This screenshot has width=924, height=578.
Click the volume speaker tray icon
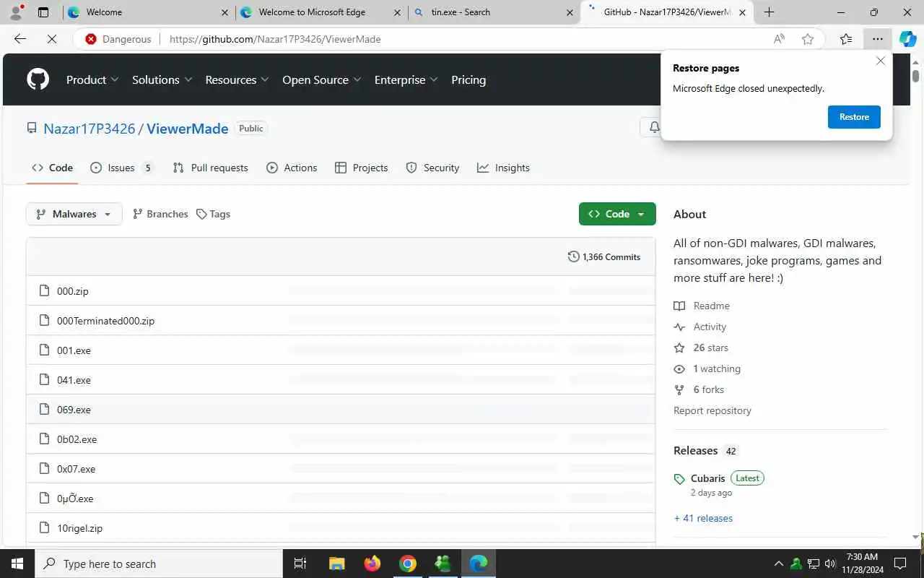click(x=830, y=564)
